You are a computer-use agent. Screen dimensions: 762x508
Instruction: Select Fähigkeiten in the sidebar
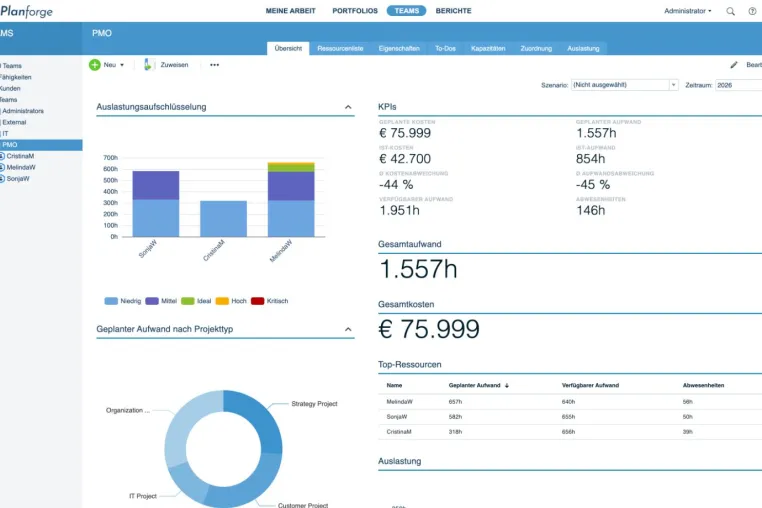pos(16,77)
